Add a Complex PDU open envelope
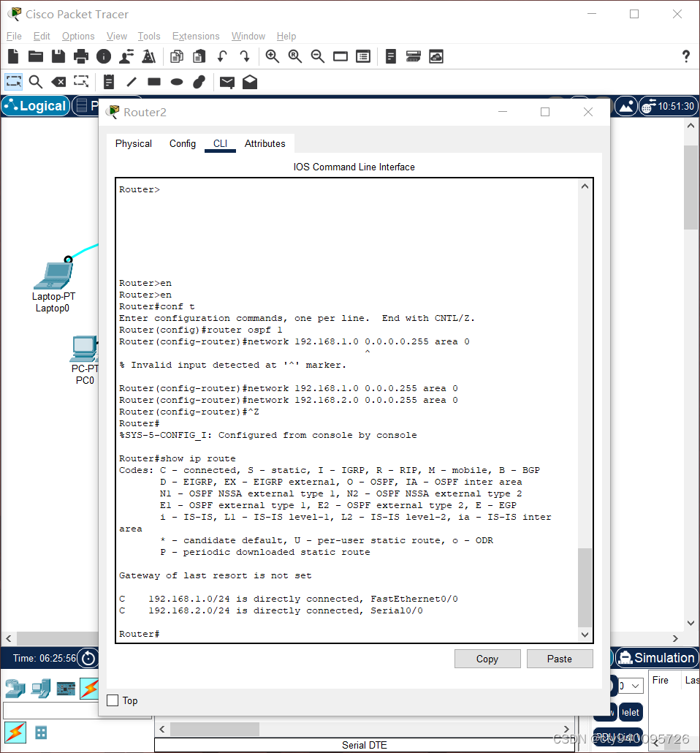700x753 pixels. point(250,82)
